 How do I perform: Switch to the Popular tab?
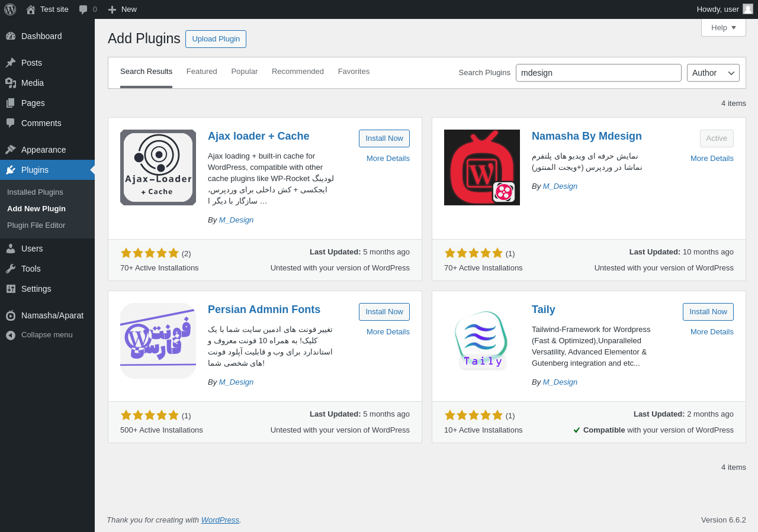click(245, 72)
